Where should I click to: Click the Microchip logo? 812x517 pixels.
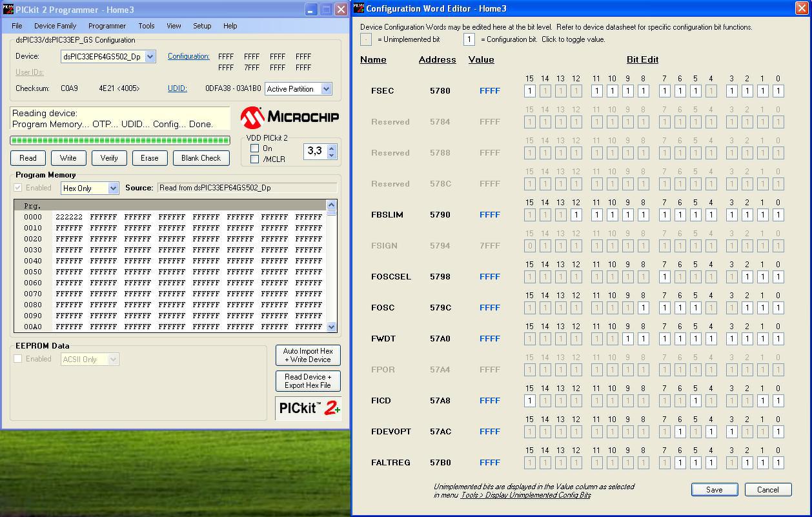click(x=289, y=117)
